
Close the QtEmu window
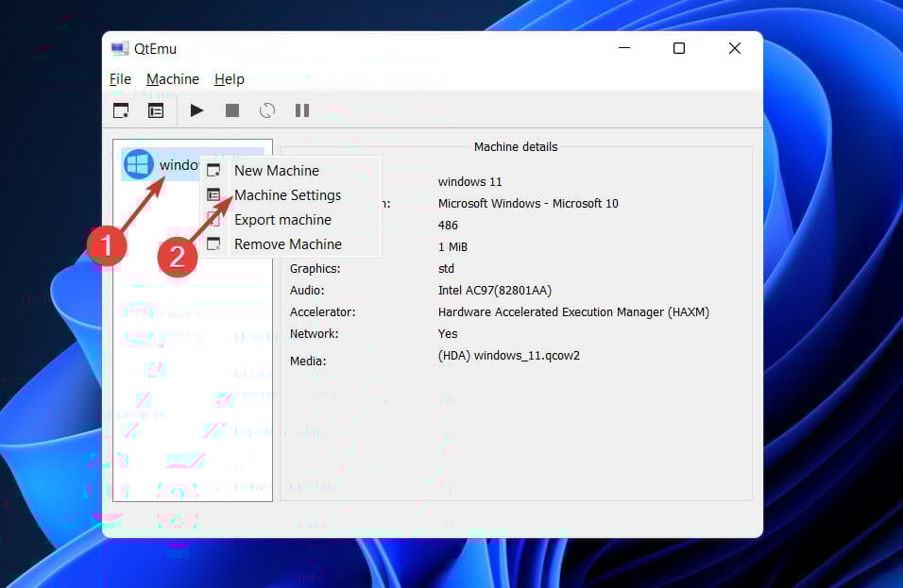coord(735,49)
